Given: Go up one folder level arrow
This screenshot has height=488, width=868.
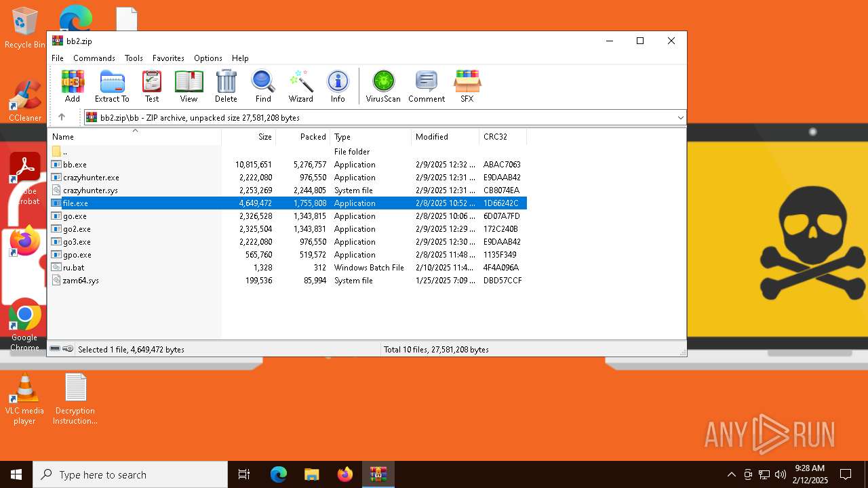Looking at the screenshot, I should coord(62,117).
